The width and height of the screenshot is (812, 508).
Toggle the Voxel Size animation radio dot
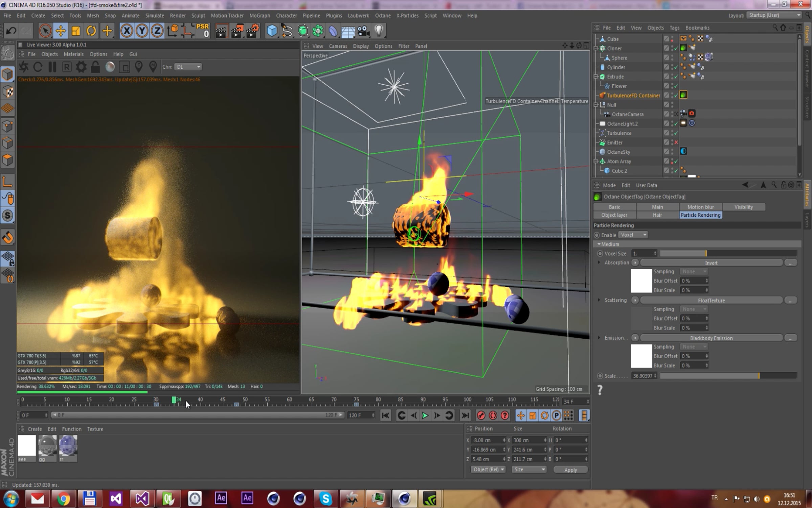point(600,253)
